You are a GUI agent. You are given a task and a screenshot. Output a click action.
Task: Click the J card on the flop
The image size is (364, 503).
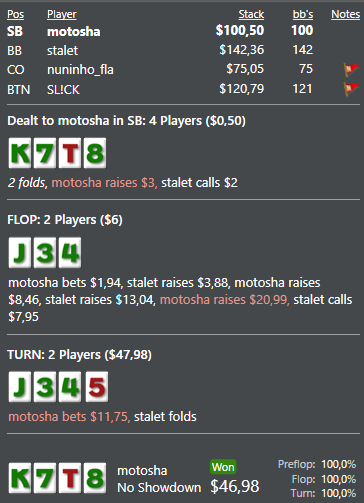[x=20, y=253]
